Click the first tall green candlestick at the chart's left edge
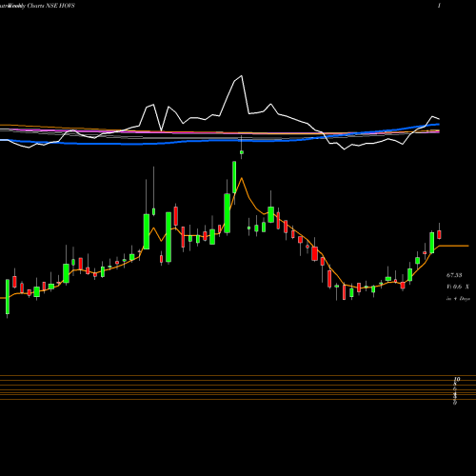476x476 pixels. click(8, 297)
